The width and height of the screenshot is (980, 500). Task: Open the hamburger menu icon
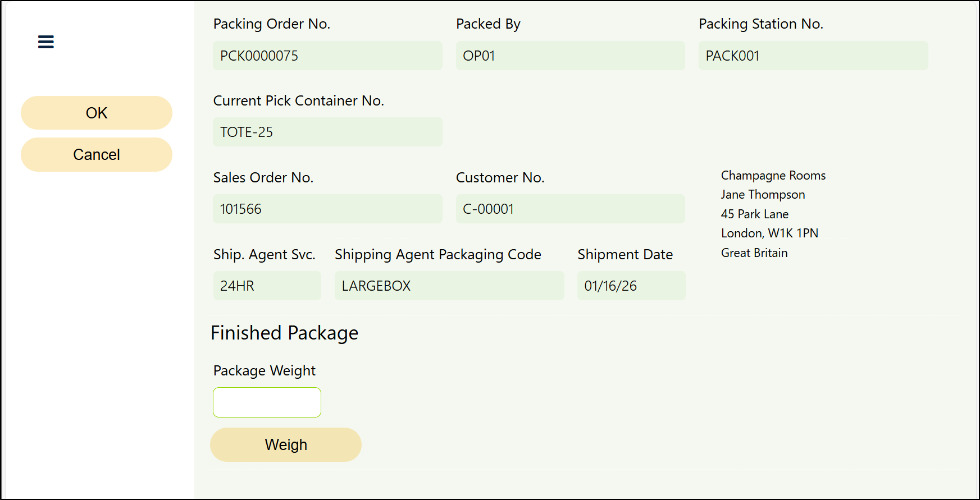(46, 42)
